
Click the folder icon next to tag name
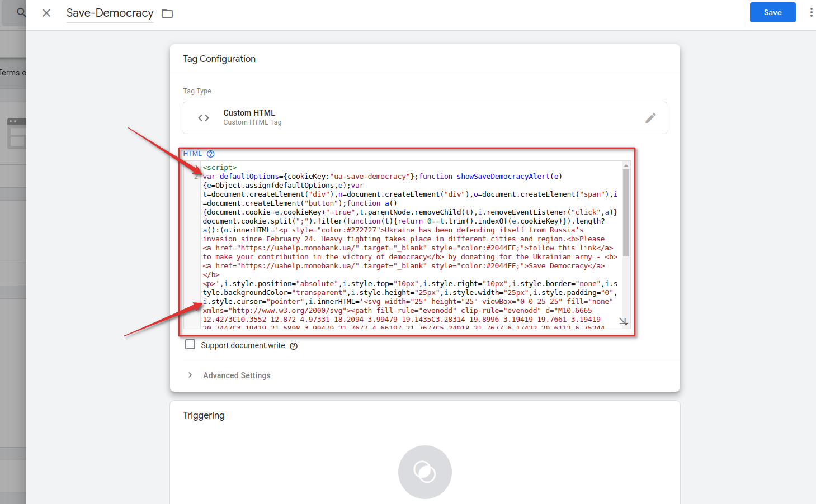[x=167, y=13]
